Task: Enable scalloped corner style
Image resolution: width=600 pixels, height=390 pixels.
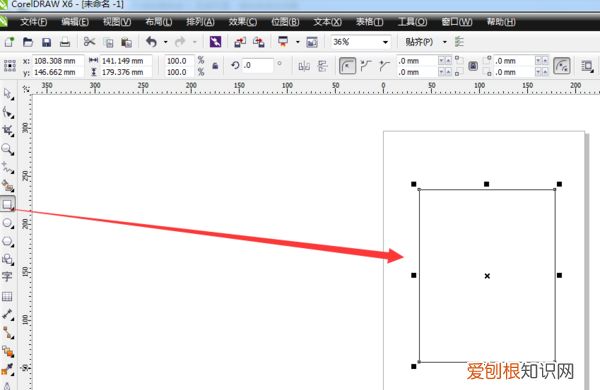Action: [366, 66]
